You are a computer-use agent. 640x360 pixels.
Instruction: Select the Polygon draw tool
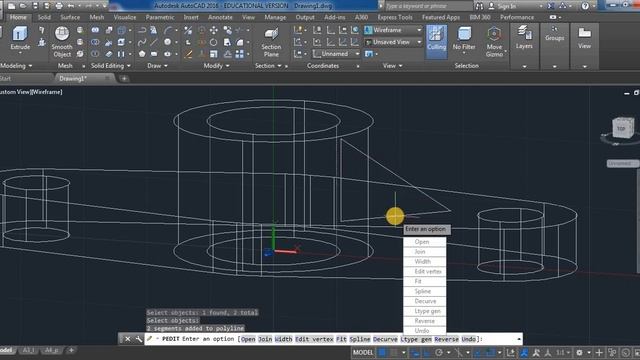(x=142, y=54)
